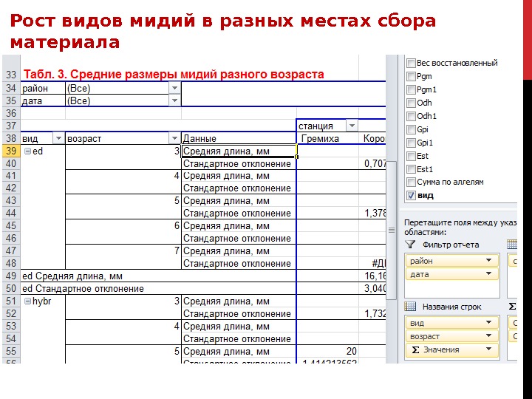The image size is (532, 399).
Task: Collapse the ed group in pivot table
Action: coord(28,151)
